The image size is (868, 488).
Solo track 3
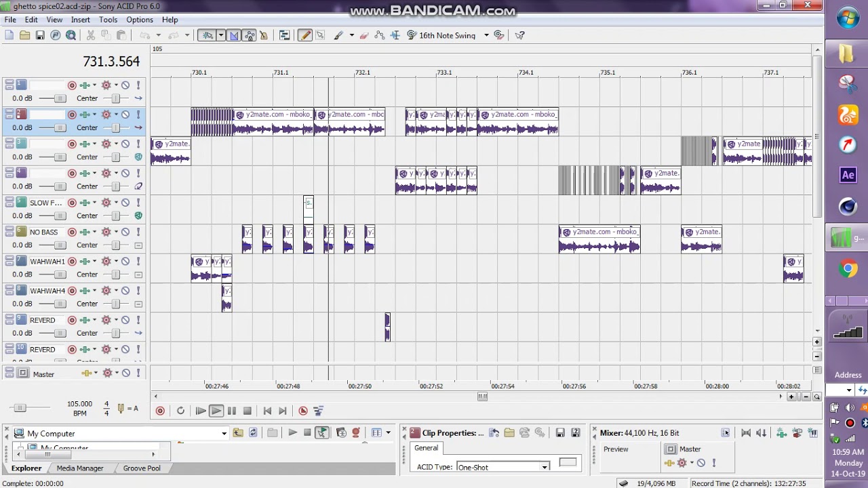click(x=138, y=144)
